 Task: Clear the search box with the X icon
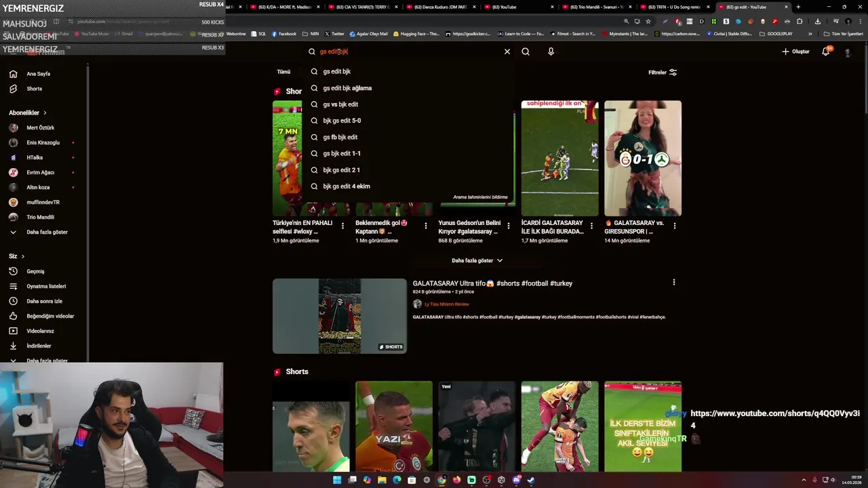[x=507, y=52]
